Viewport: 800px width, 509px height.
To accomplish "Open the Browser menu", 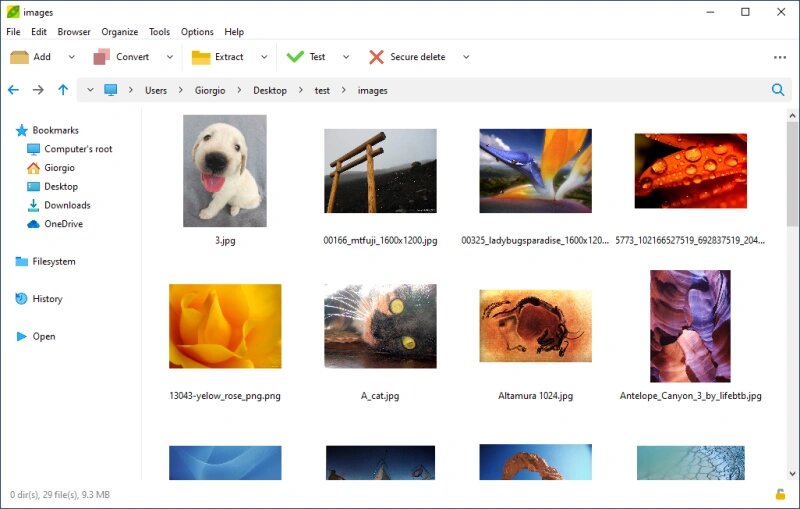I will click(74, 32).
